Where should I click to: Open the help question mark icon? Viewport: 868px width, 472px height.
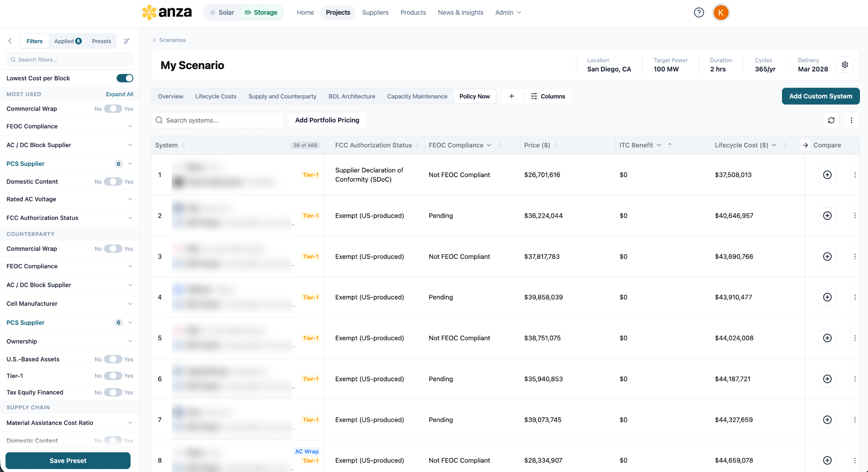tap(699, 13)
